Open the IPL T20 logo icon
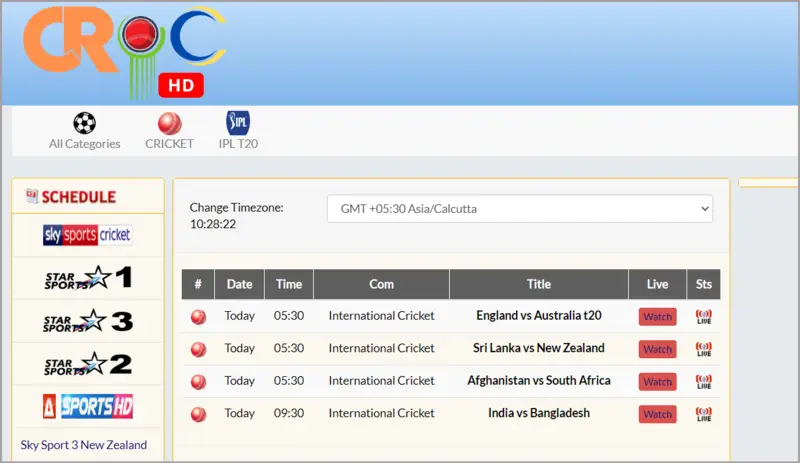This screenshot has height=463, width=800. click(238, 123)
